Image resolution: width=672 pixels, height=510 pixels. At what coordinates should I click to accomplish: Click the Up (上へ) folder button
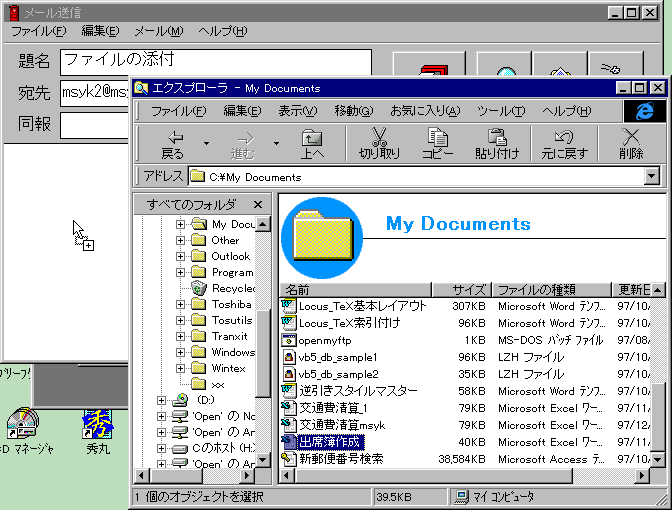point(312,144)
